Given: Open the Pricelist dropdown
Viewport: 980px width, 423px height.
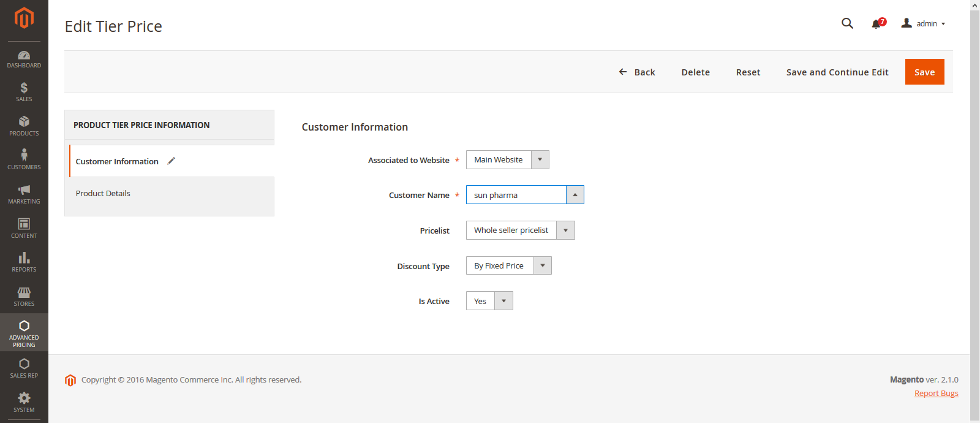Looking at the screenshot, I should [x=520, y=230].
